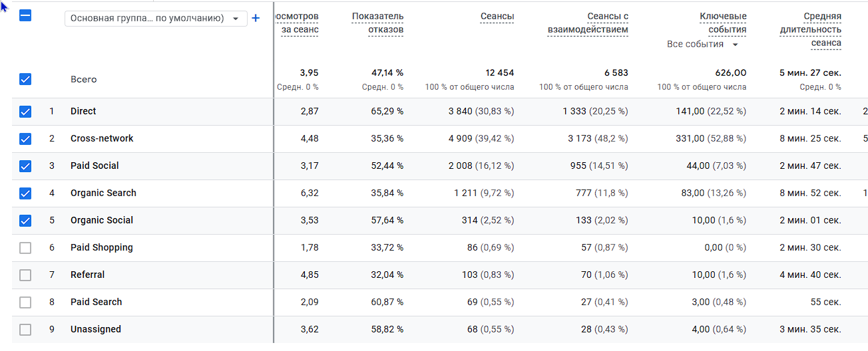Check the Paid Shopping row checkbox
868x351 pixels.
(x=25, y=248)
